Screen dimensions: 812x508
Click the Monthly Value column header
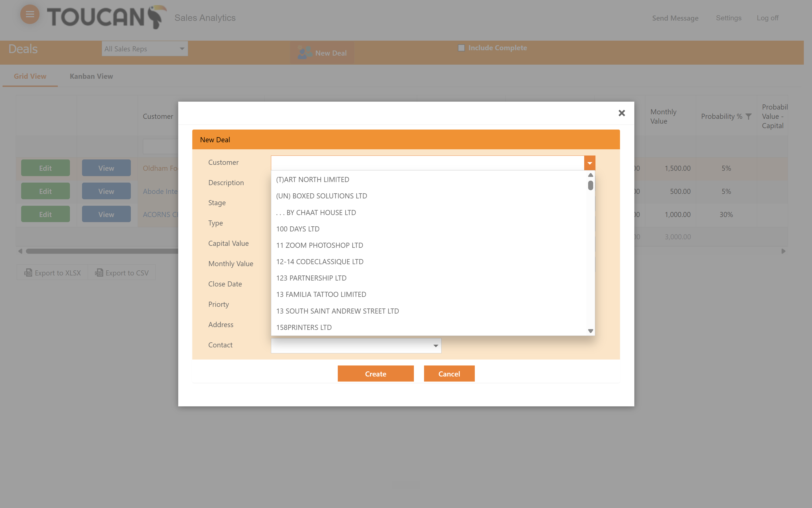[x=670, y=116]
